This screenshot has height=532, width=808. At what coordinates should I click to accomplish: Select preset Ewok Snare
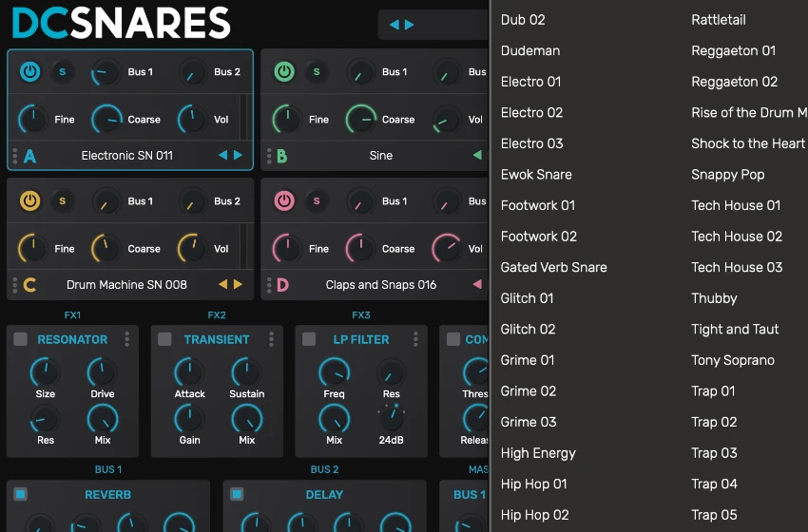click(536, 174)
